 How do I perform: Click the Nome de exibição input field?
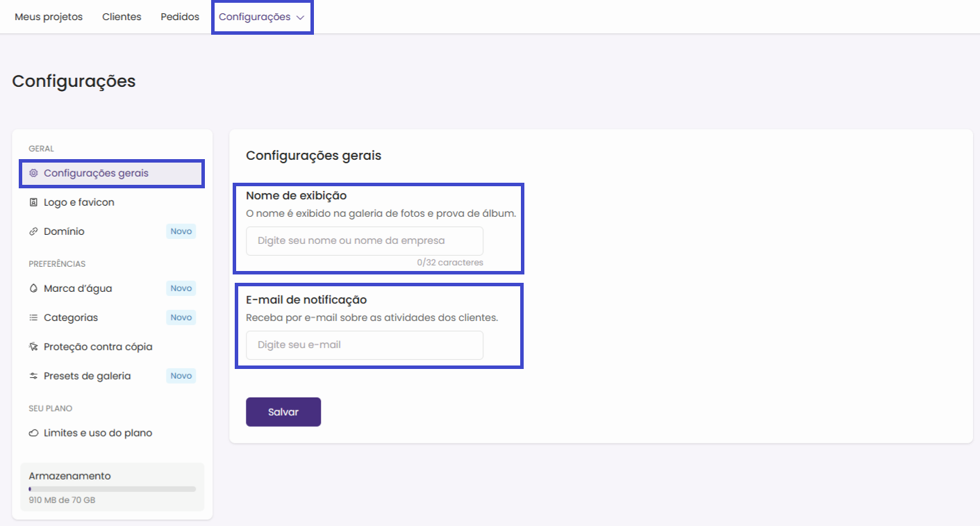click(x=365, y=240)
